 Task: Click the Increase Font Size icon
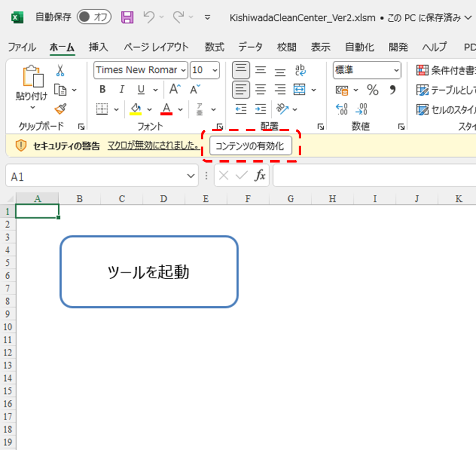pos(174,90)
